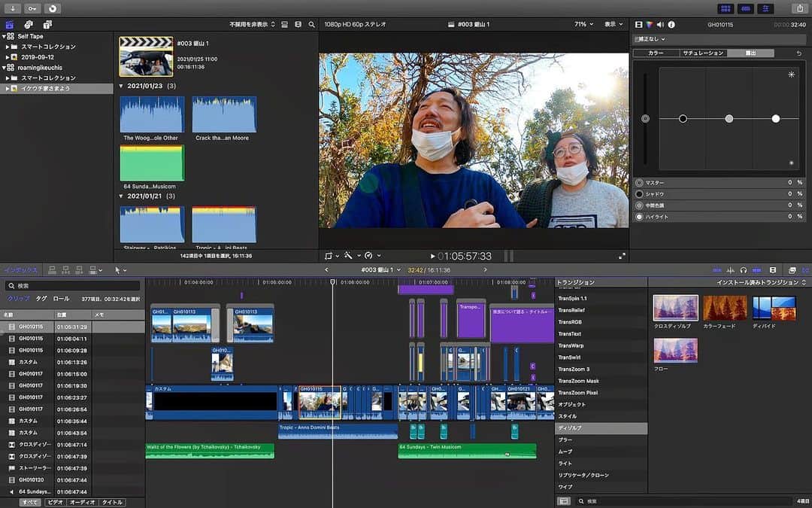
Task: Select the タグ tab in index
Action: coord(41,299)
